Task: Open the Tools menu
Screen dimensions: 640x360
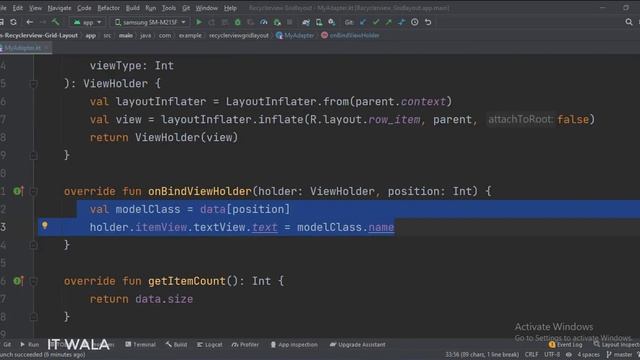Action: pos(169,8)
